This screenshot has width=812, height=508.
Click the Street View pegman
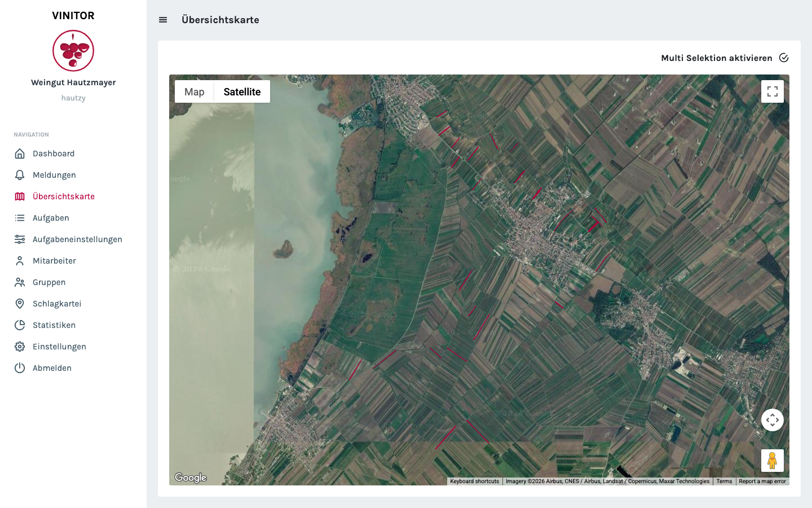pos(773,461)
